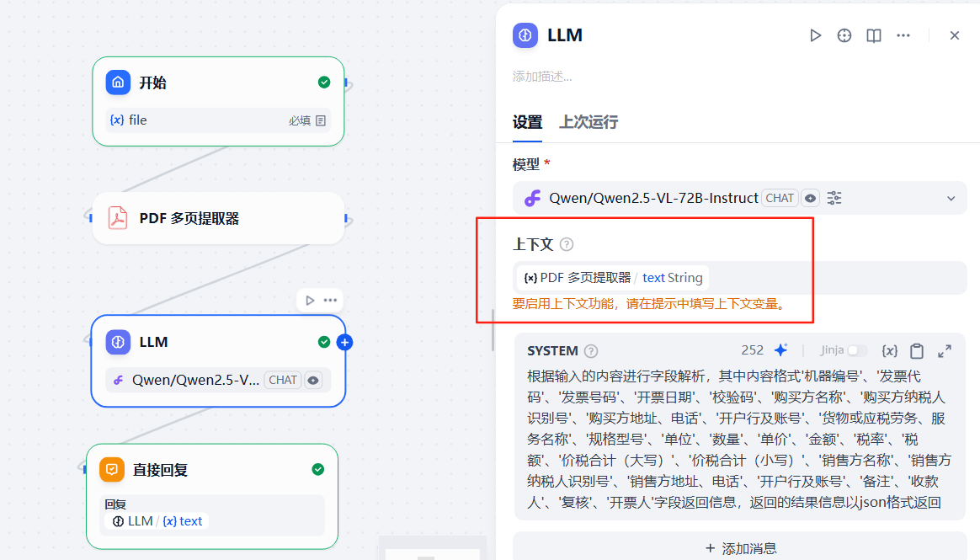
Task: Click the form icon beside 必填
Action: [321, 120]
